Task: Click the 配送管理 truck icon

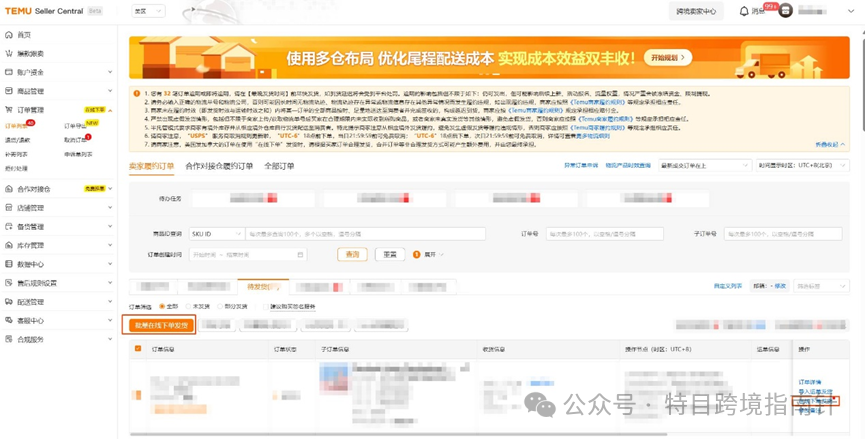Action: pos(8,302)
